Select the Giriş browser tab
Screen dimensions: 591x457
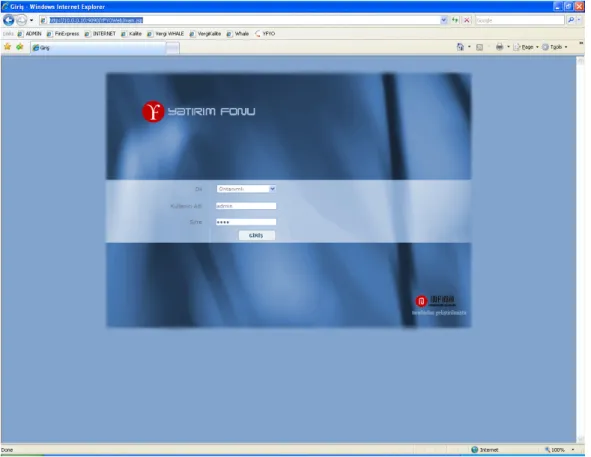point(97,48)
